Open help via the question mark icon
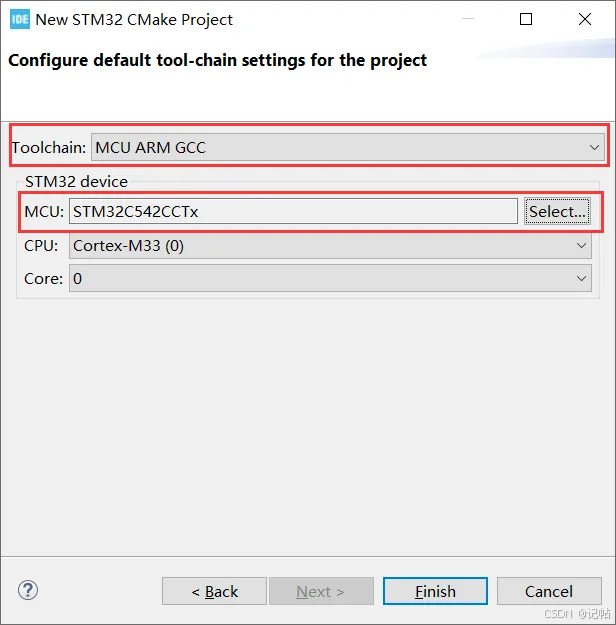The width and height of the screenshot is (616, 625). click(28, 590)
